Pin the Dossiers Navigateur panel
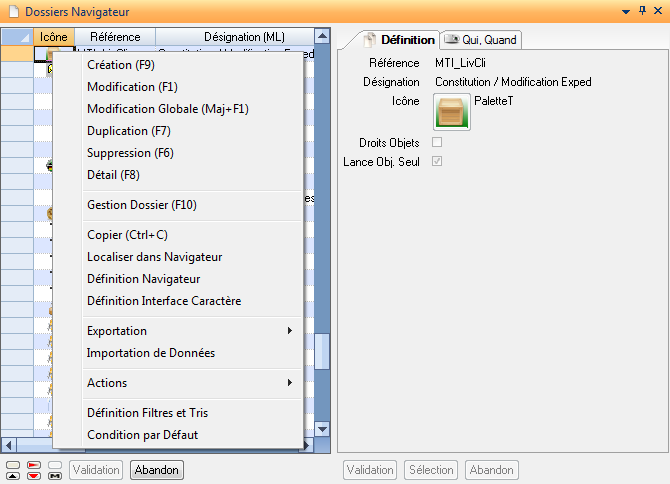The width and height of the screenshot is (670, 484). tap(641, 10)
